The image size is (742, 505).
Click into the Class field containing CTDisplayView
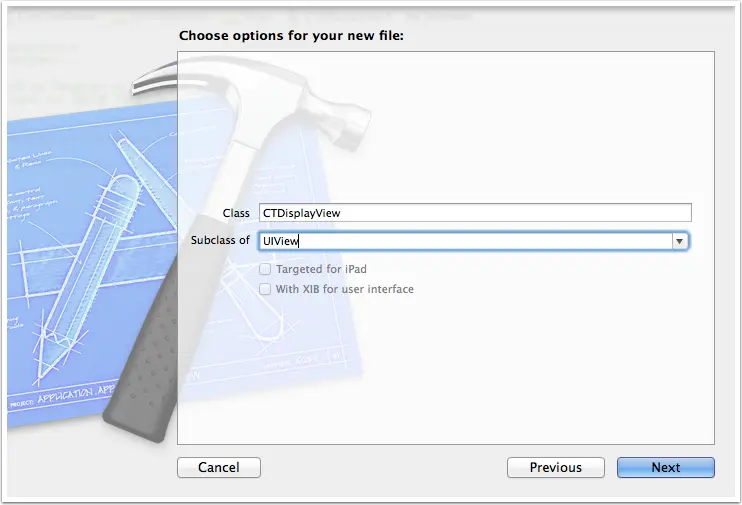click(475, 213)
